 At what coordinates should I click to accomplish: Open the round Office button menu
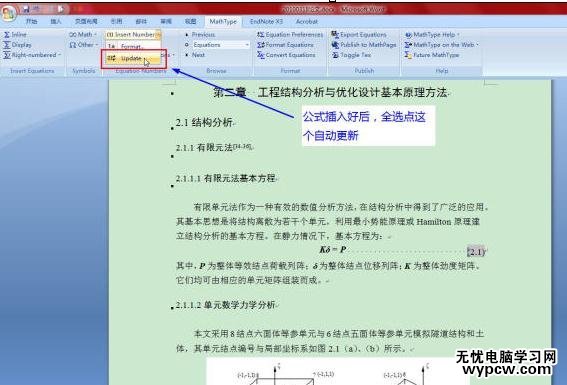8,13
